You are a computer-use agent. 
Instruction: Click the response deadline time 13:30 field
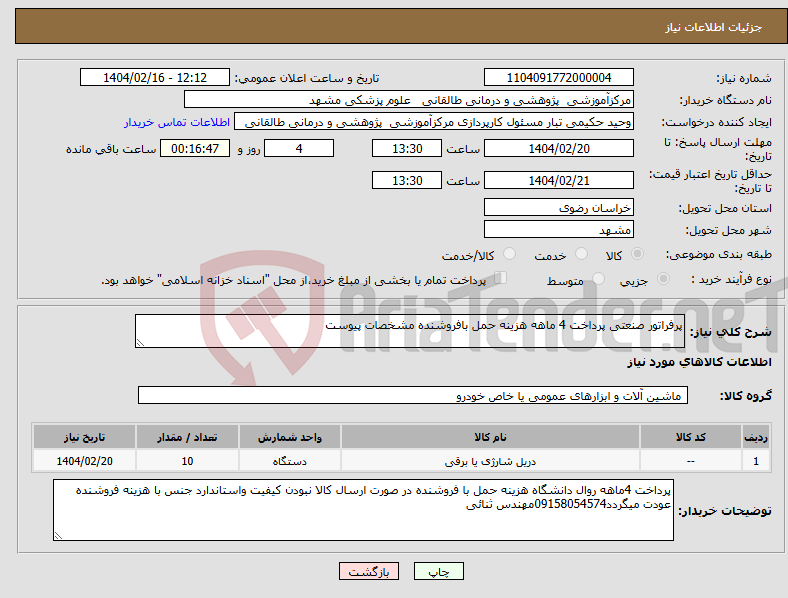(407, 148)
